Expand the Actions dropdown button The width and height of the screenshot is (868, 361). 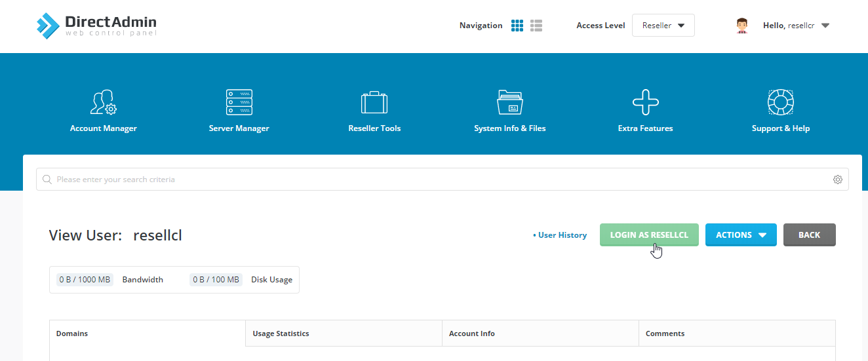(741, 235)
